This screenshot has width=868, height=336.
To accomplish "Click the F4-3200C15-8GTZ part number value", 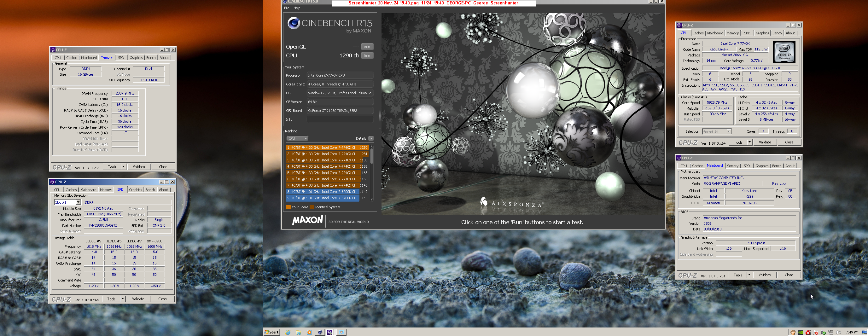I will click(x=103, y=225).
